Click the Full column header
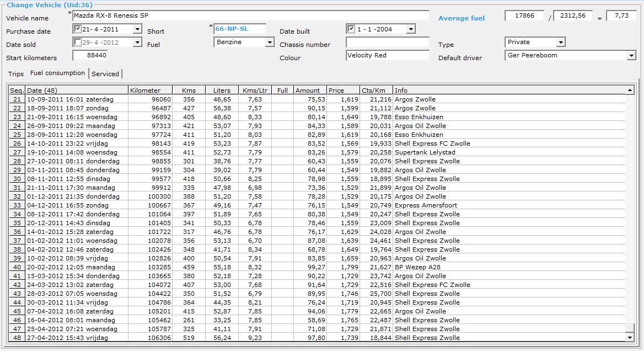This screenshot has width=644, height=351. pos(282,91)
